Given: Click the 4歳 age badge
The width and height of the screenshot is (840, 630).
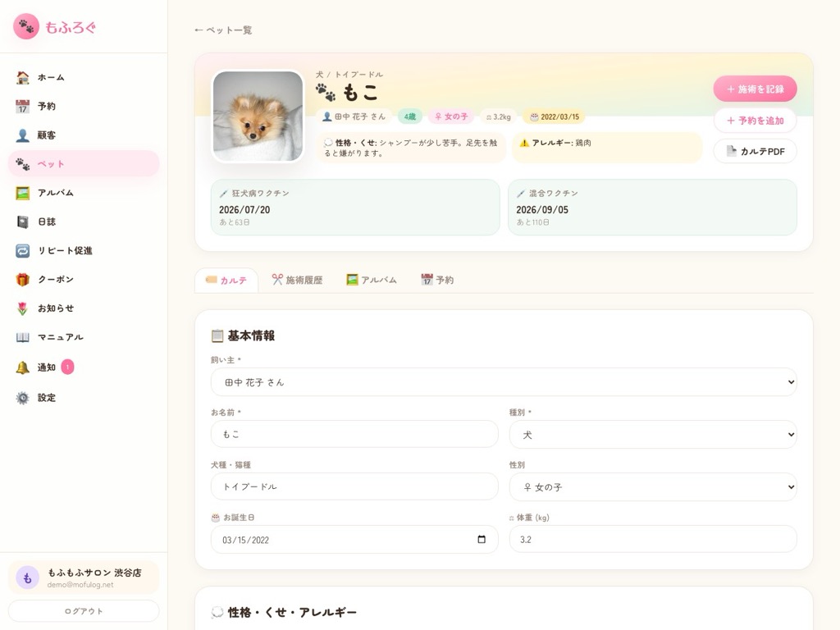Looking at the screenshot, I should coord(410,116).
